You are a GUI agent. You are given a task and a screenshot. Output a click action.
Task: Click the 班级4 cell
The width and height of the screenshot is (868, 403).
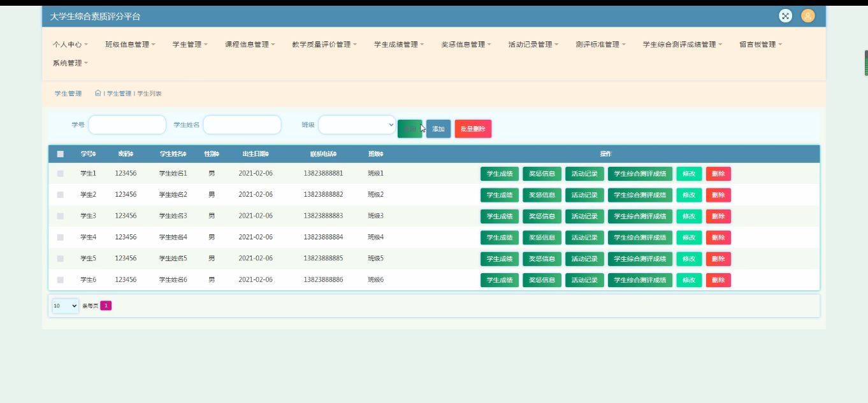pos(375,237)
